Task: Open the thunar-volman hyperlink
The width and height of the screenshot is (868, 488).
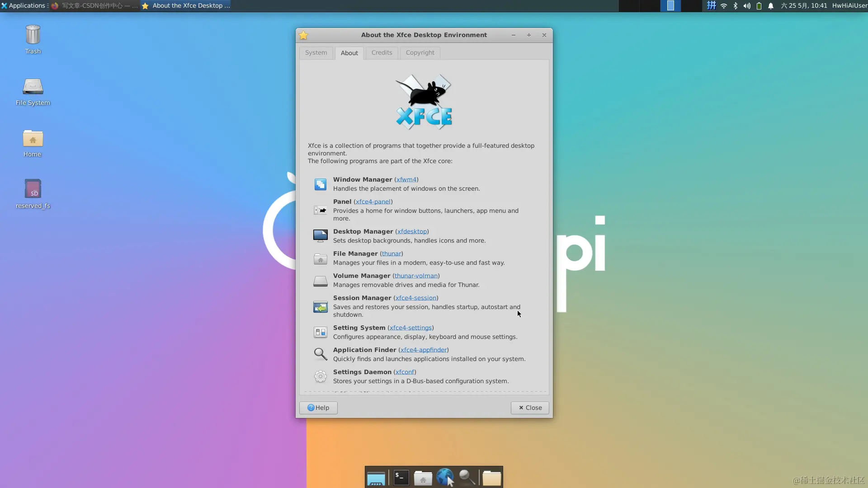Action: (x=416, y=276)
